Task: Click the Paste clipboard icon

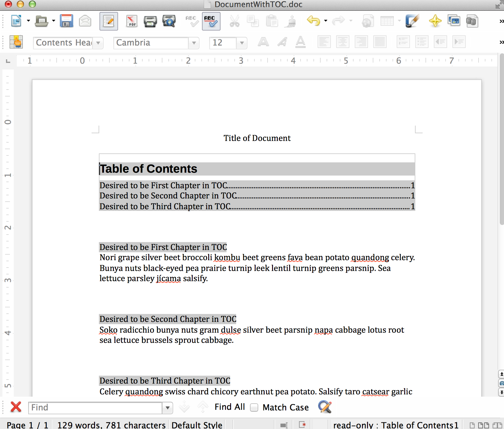Action: tap(272, 21)
